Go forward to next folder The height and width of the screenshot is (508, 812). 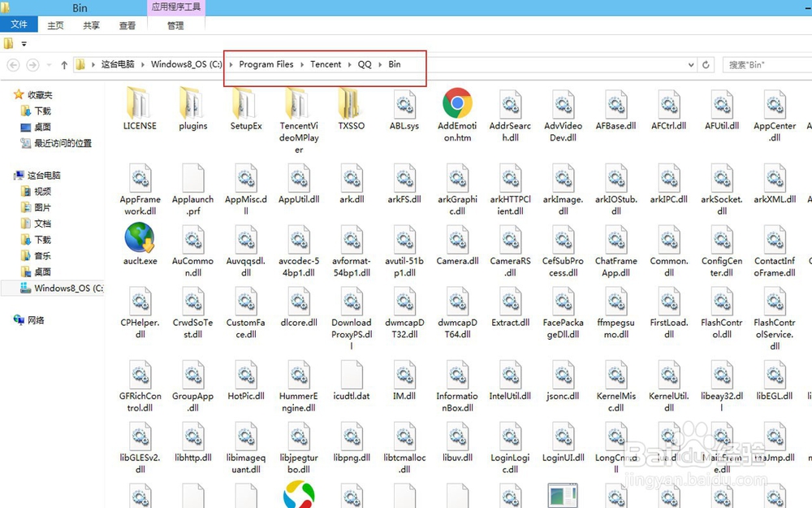tap(32, 65)
